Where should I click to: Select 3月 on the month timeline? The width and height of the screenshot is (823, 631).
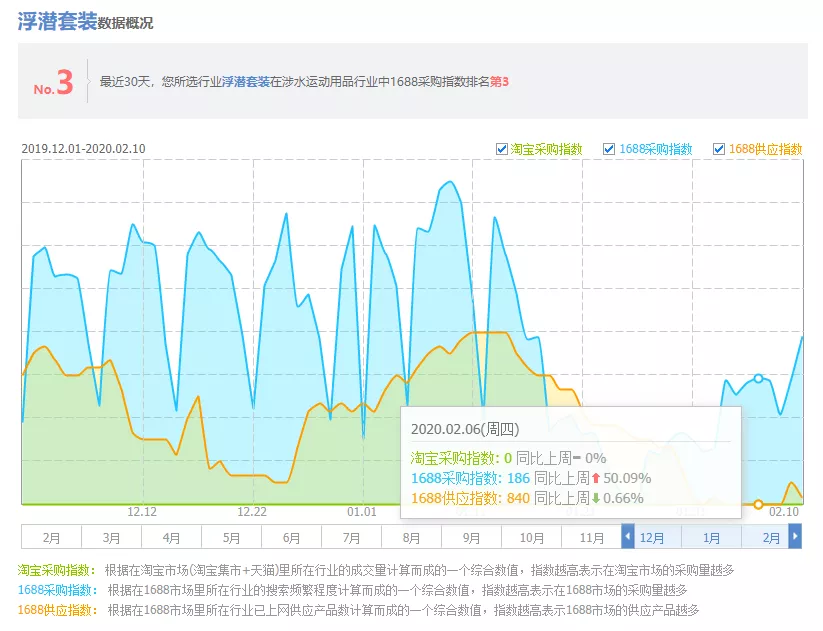coord(111,538)
